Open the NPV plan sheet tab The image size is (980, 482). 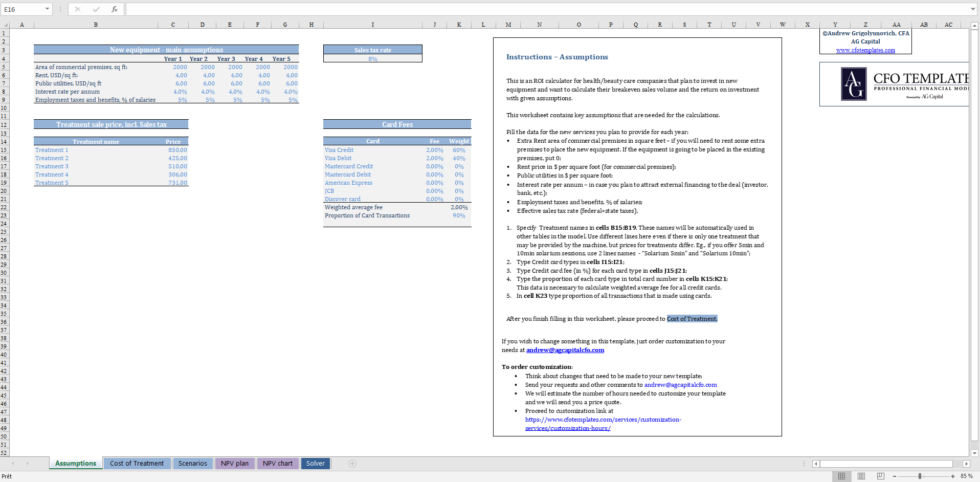[235, 464]
